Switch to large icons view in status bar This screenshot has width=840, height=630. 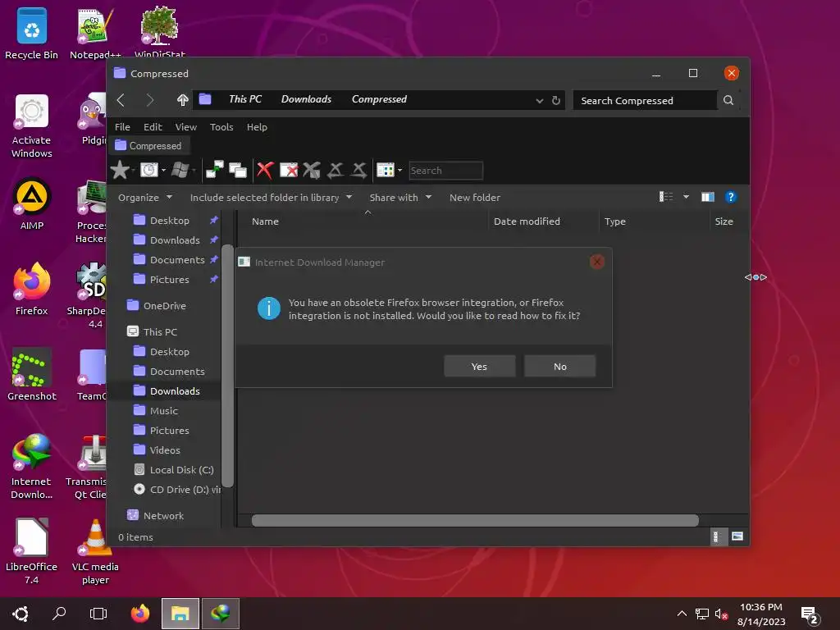(x=737, y=536)
